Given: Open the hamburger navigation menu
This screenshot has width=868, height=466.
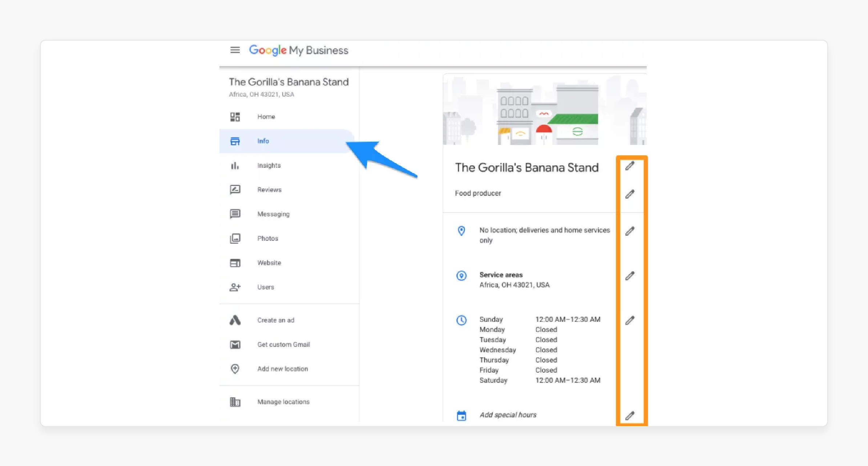Looking at the screenshot, I should 235,50.
